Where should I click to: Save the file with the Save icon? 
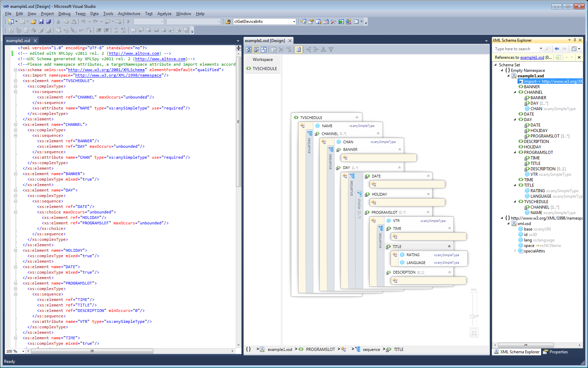(41, 22)
